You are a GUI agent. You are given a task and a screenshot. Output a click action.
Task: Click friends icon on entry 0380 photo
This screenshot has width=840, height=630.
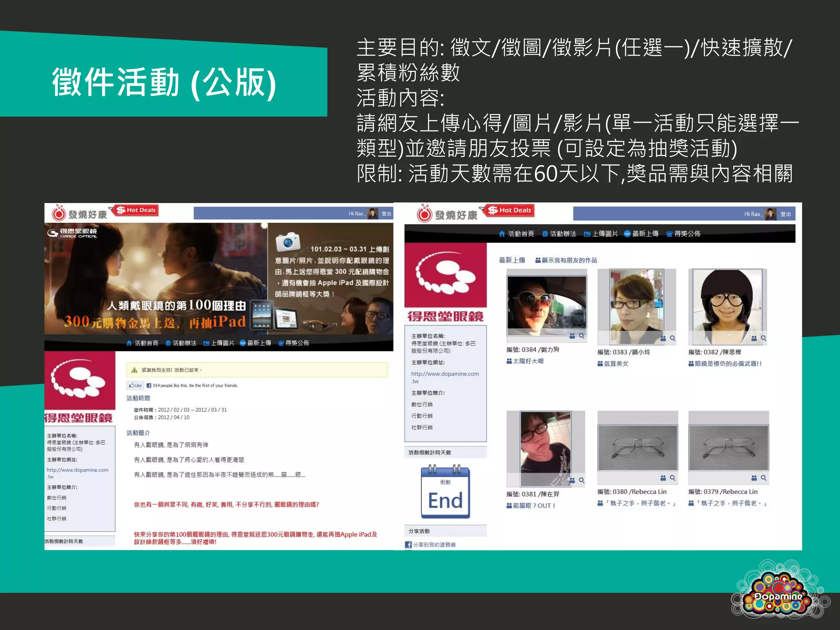click(663, 478)
